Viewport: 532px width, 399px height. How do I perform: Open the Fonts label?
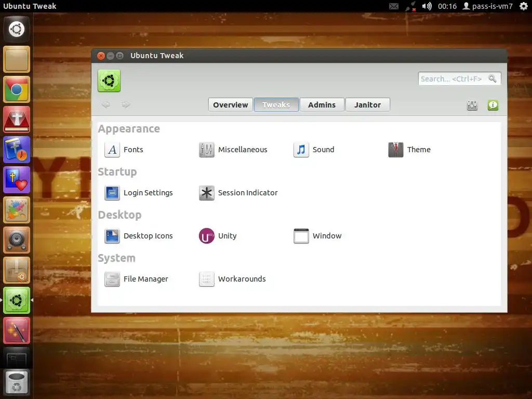[x=134, y=150]
